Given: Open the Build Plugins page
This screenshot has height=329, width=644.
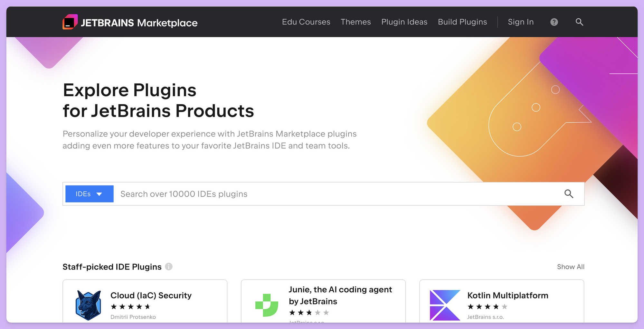Looking at the screenshot, I should click(462, 22).
